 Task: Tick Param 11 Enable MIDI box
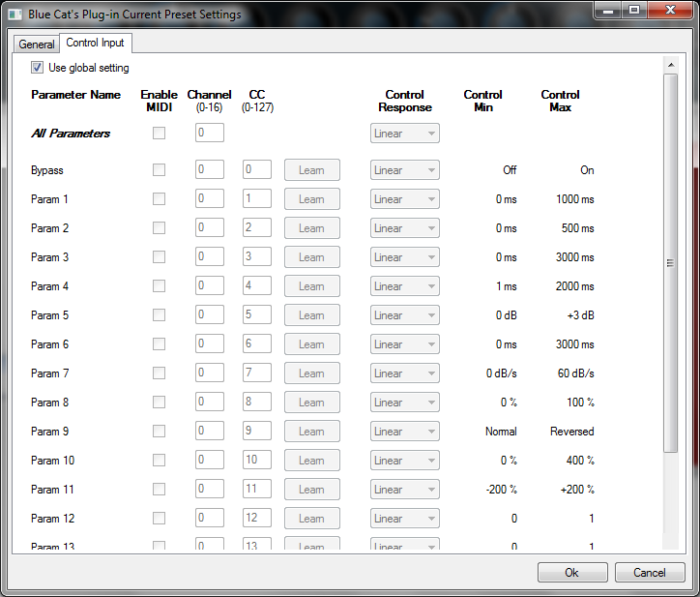click(x=159, y=490)
